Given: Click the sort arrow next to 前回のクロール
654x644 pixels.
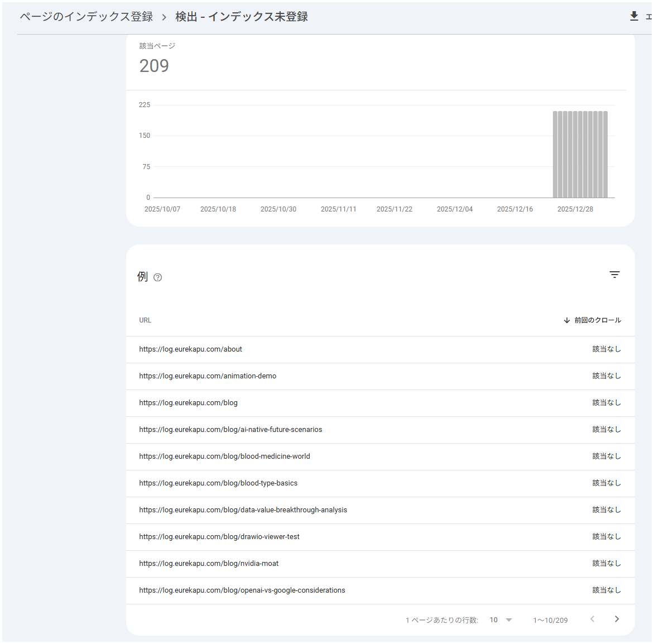Looking at the screenshot, I should coord(566,320).
